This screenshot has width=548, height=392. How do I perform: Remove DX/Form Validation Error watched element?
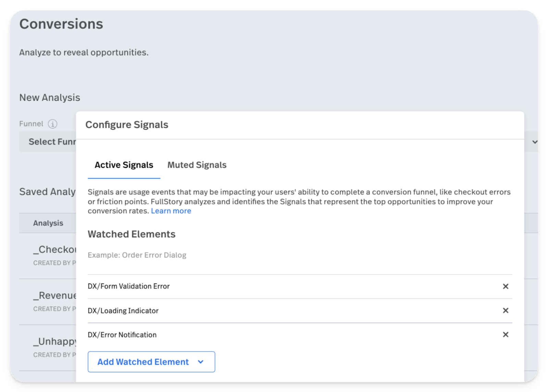[505, 286]
